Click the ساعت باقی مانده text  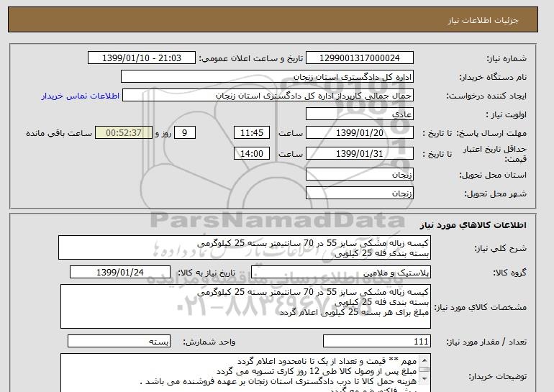coord(59,133)
